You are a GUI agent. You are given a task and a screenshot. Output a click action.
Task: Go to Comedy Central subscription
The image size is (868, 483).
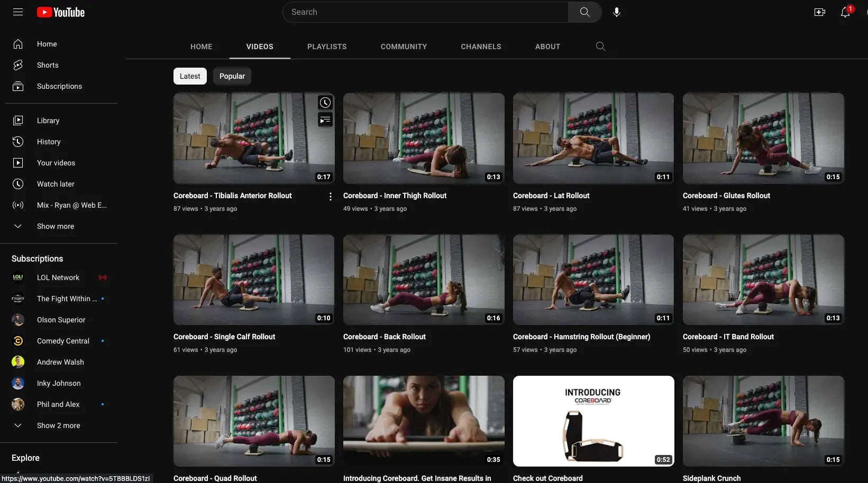63,341
